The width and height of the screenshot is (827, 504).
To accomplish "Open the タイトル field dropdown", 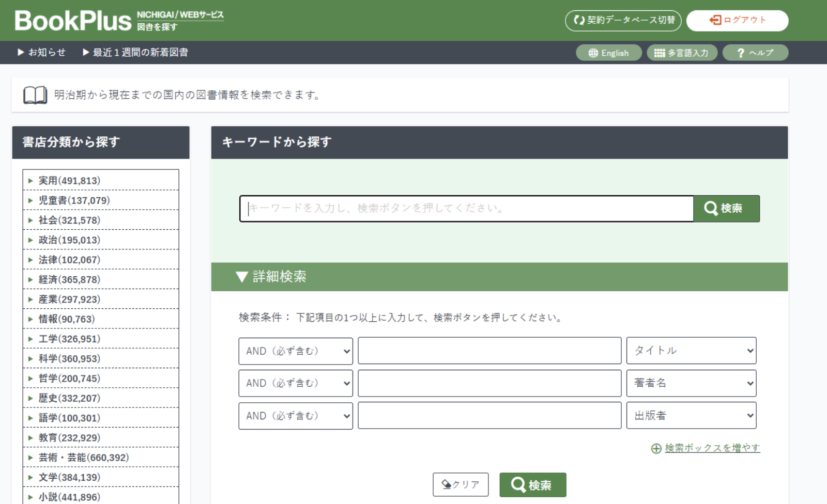I will pos(691,351).
